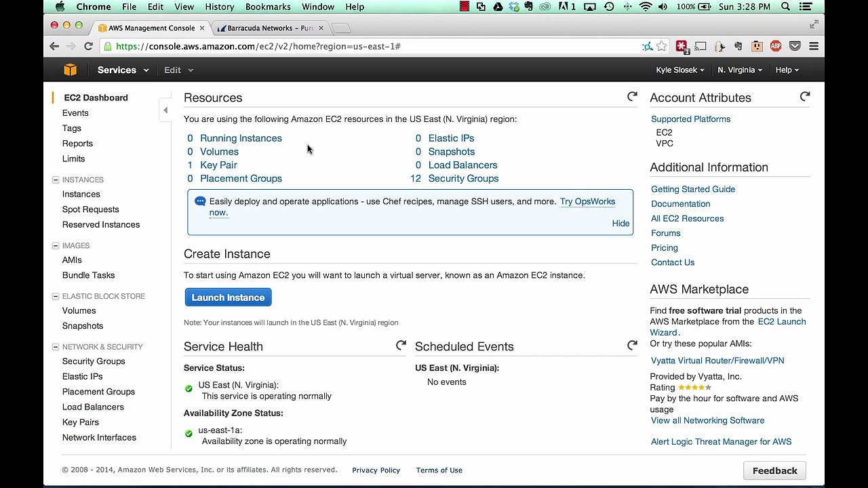This screenshot has width=868, height=488.
Task: Open the Vyatta Virtual Router/Firewall/VPN link
Action: pyautogui.click(x=717, y=361)
